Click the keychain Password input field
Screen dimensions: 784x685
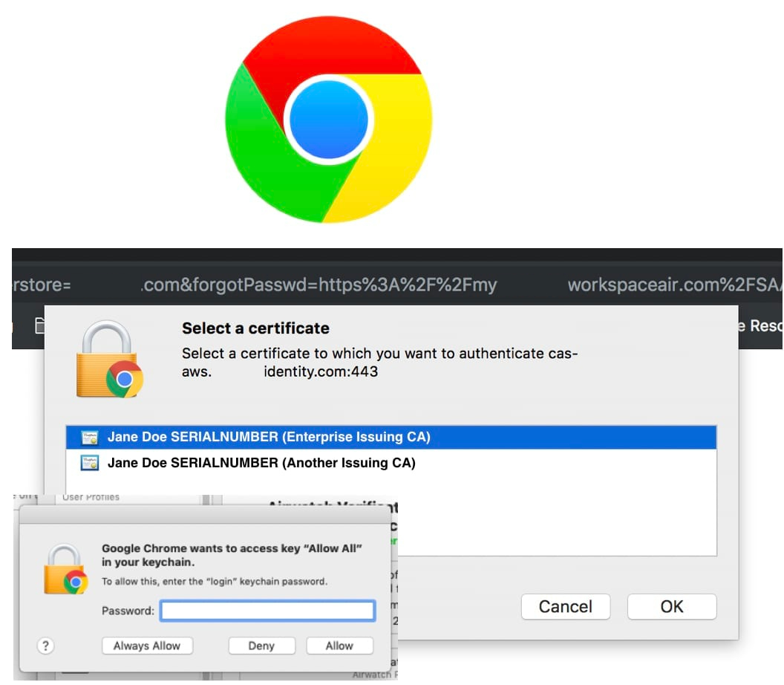pos(267,610)
